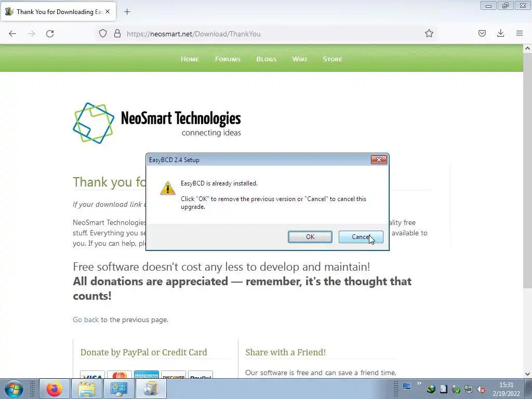Close the Thank You for Downloading tab

coord(108,11)
